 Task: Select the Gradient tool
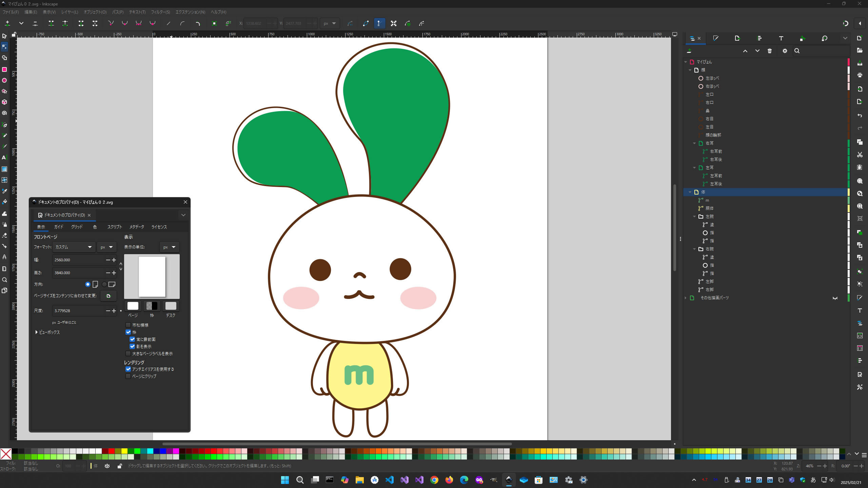click(x=4, y=169)
